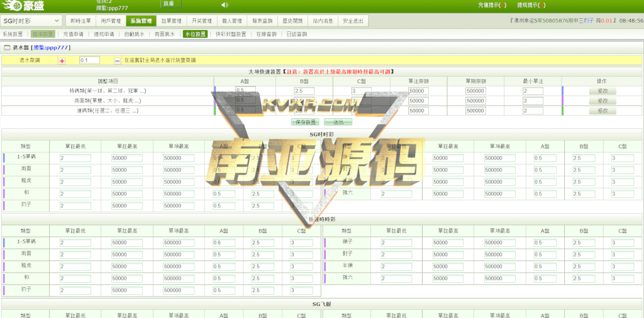Click SG时时彩 豹子 單註最低 input
The height and width of the screenshot is (318, 644).
tap(75, 206)
